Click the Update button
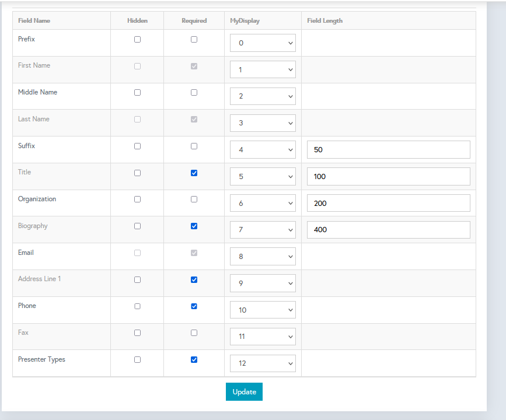Viewport: 506px width, 420px height. (x=244, y=392)
